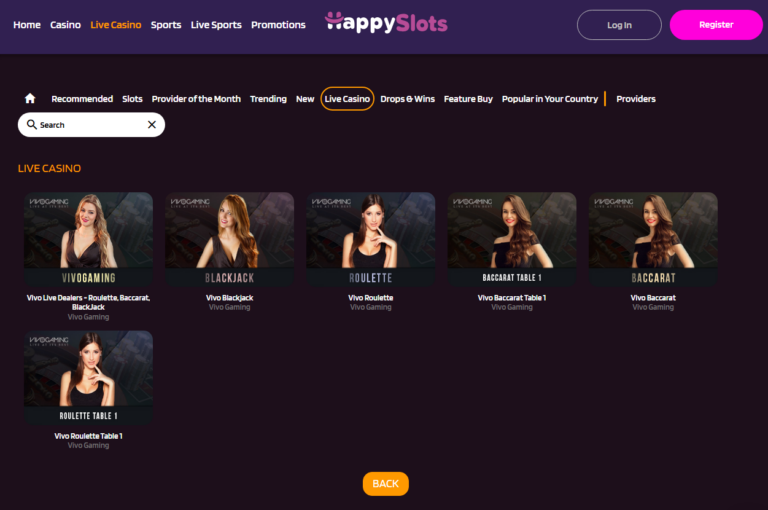Select Live Casino in top navigation
The width and height of the screenshot is (768, 510).
[116, 24]
